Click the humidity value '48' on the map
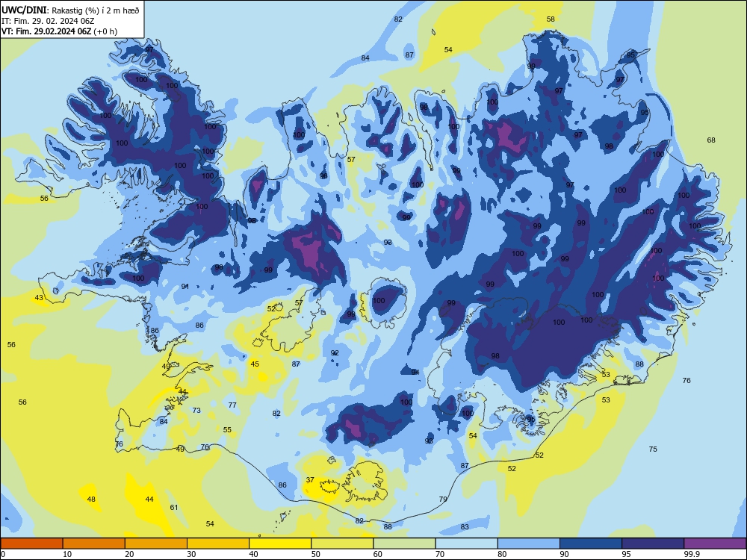The image size is (747, 560). click(x=91, y=499)
